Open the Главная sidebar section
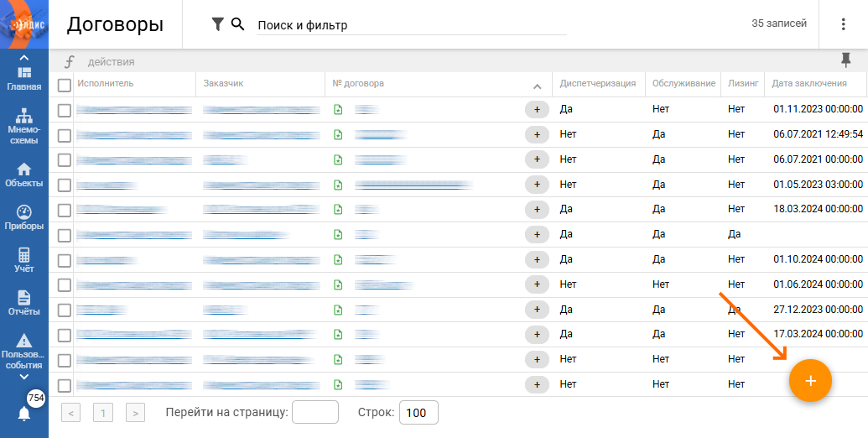Image resolution: width=868 pixels, height=438 pixels. tap(23, 79)
